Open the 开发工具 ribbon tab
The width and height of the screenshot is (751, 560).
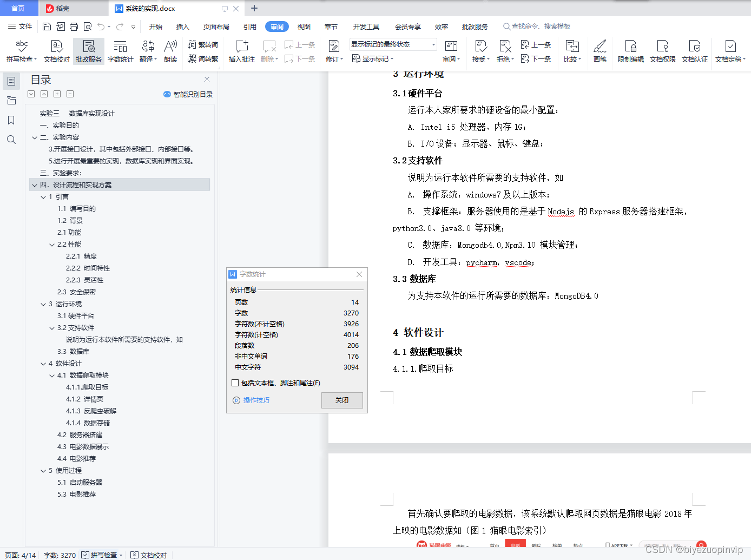tap(366, 27)
